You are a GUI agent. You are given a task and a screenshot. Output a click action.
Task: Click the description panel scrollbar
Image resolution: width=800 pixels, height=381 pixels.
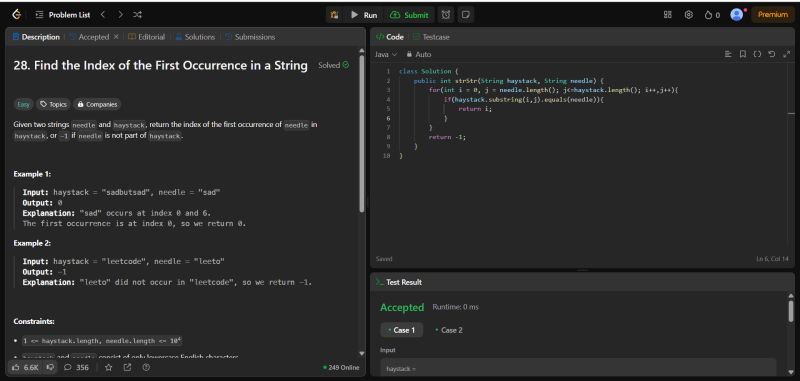[362, 134]
